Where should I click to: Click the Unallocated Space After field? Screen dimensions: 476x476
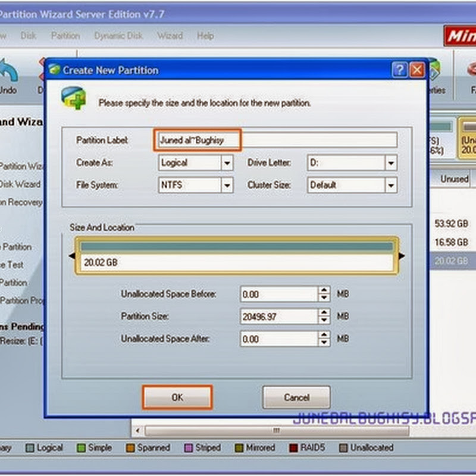tap(278, 339)
